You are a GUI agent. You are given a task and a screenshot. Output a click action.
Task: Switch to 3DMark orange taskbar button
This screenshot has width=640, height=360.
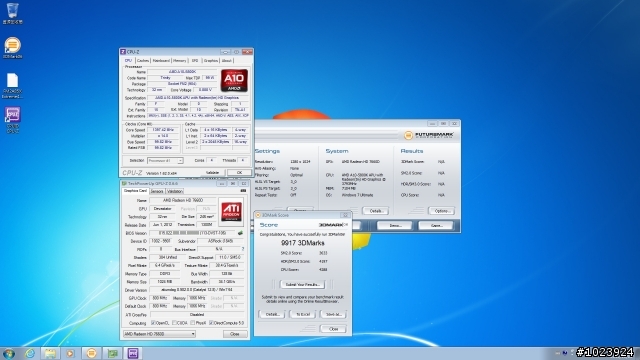[x=91, y=353]
